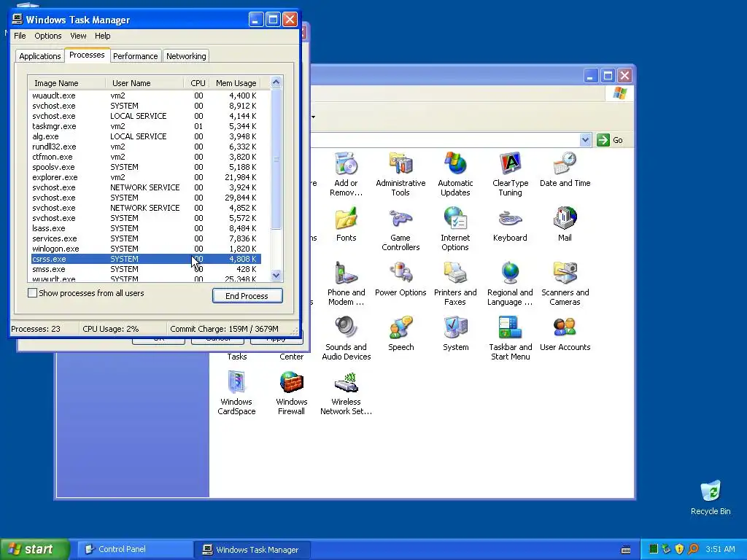Open Game Controllers applet
Image resolution: width=747 pixels, height=560 pixels.
pos(400,228)
